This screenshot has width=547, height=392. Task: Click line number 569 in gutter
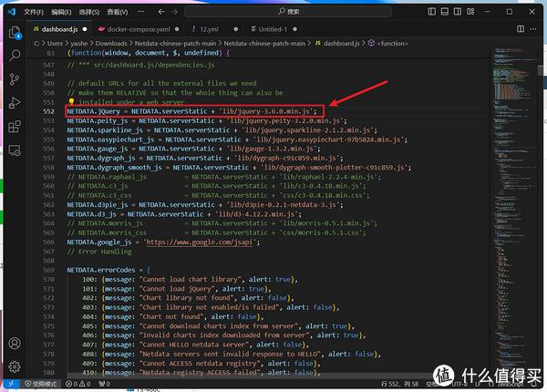[49, 270]
